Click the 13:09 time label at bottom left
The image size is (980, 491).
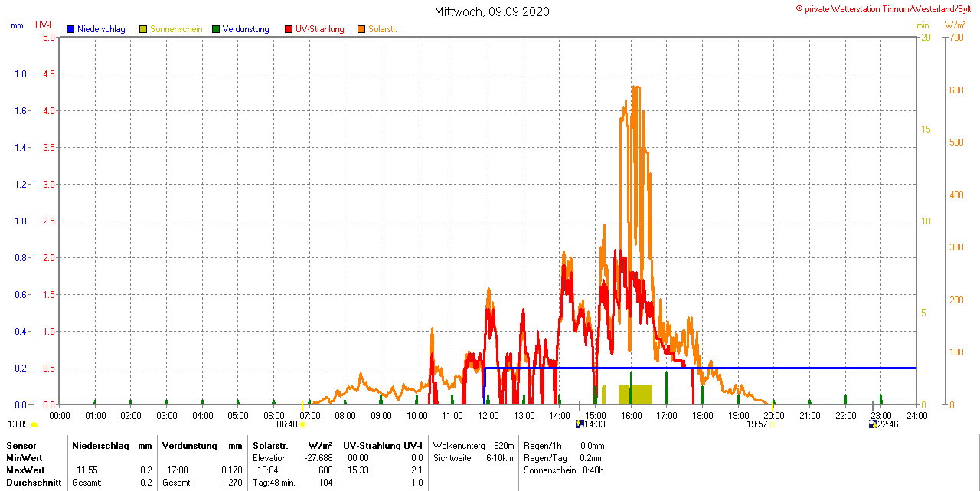(x=18, y=424)
